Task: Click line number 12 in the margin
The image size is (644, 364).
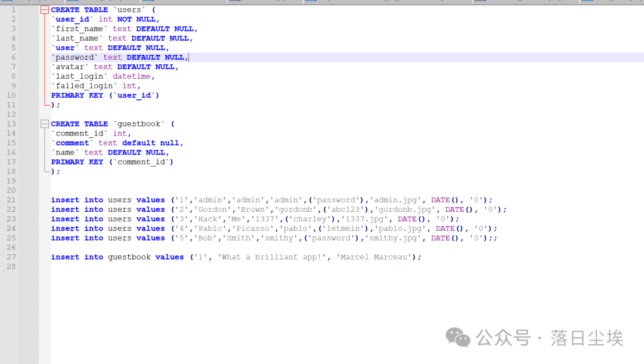Action: pos(11,114)
